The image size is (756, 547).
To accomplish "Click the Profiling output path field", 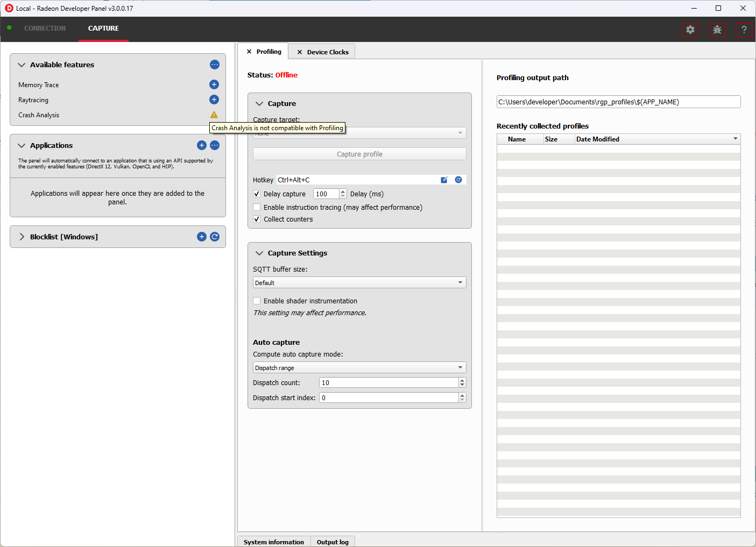I will pos(618,102).
